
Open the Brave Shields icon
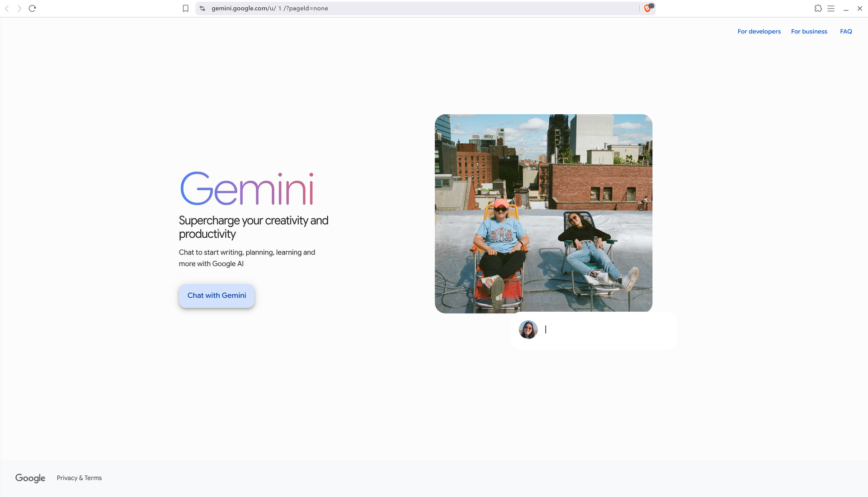648,8
